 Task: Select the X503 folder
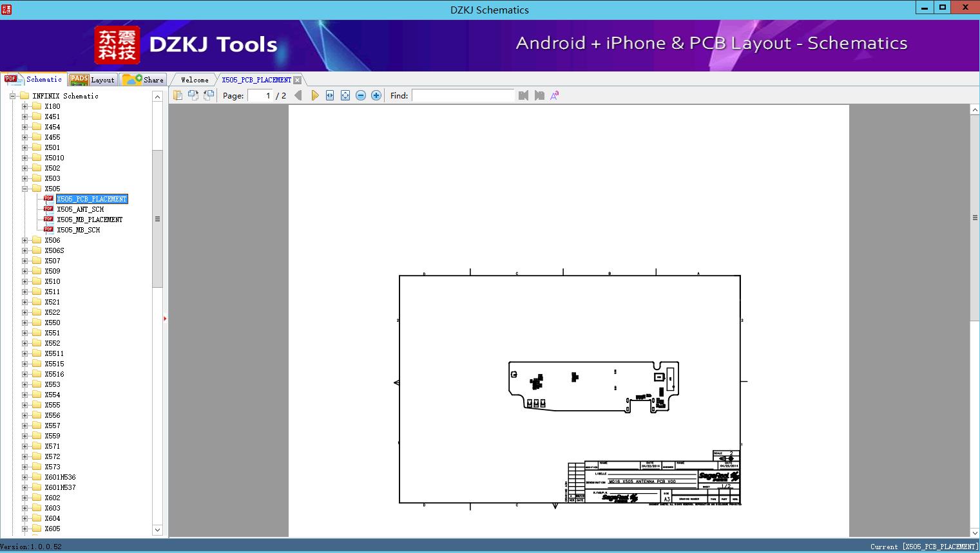click(52, 178)
